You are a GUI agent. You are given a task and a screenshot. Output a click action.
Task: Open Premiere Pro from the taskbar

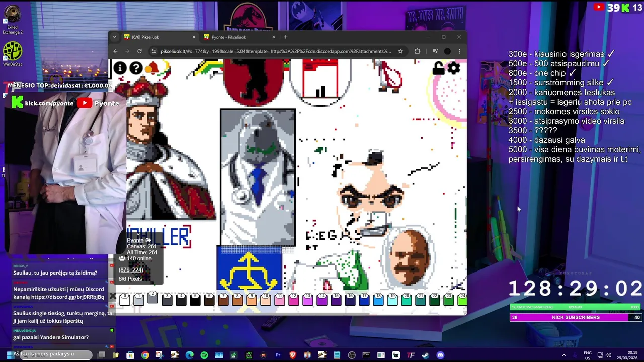(x=278, y=355)
